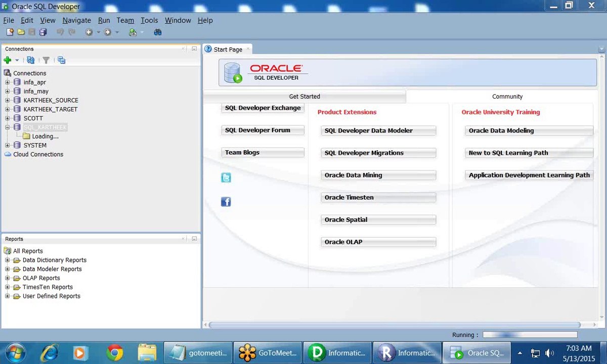Open the File menu
Screen dimensions: 607x364
[9, 20]
